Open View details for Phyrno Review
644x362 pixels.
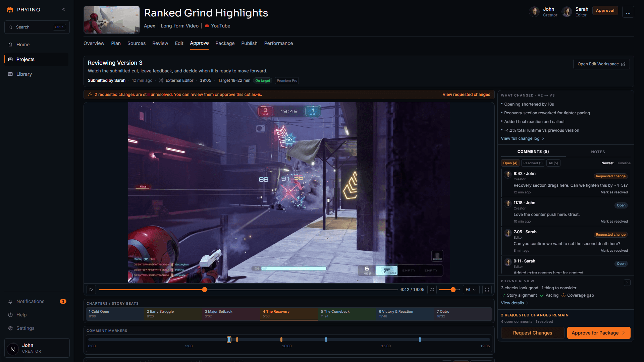pyautogui.click(x=515, y=303)
